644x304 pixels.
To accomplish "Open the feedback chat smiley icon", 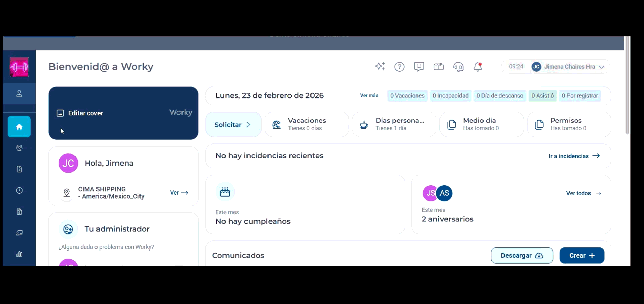I will pos(419,67).
